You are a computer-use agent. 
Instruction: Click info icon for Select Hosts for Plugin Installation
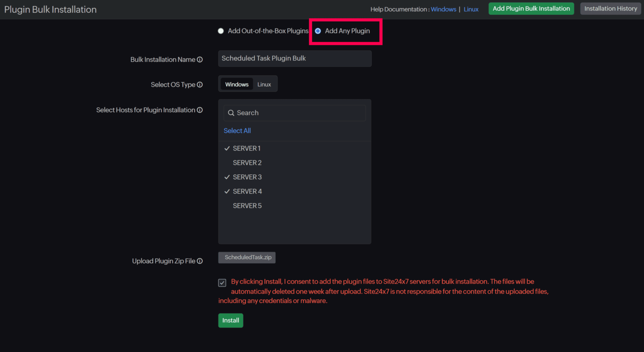[200, 110]
